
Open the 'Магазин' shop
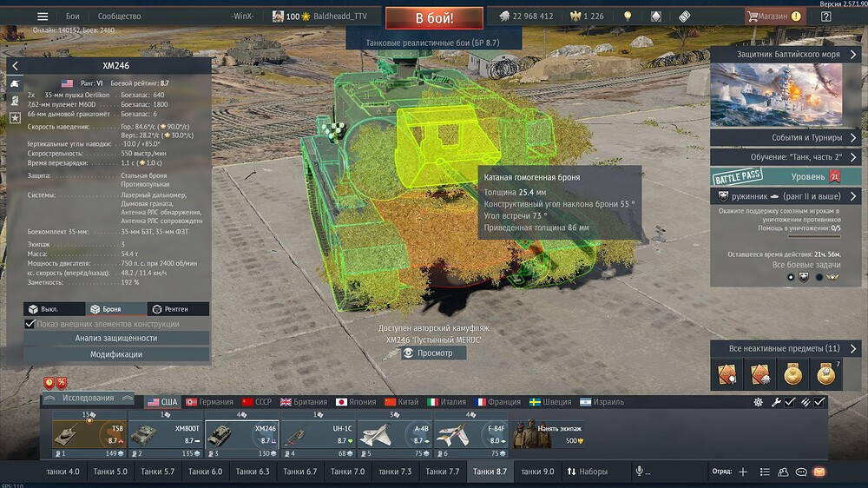click(773, 16)
